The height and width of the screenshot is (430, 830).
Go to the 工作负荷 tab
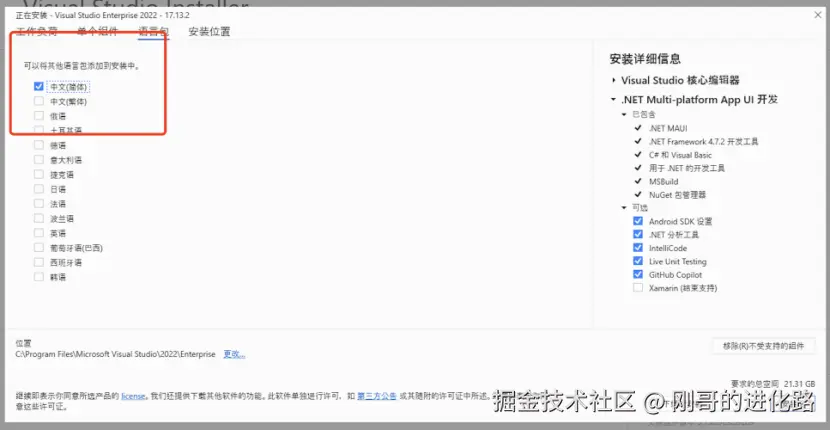click(37, 31)
